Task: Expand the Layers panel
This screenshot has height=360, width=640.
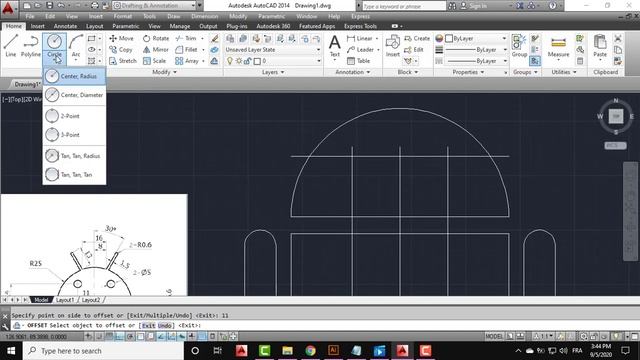Action: click(273, 72)
